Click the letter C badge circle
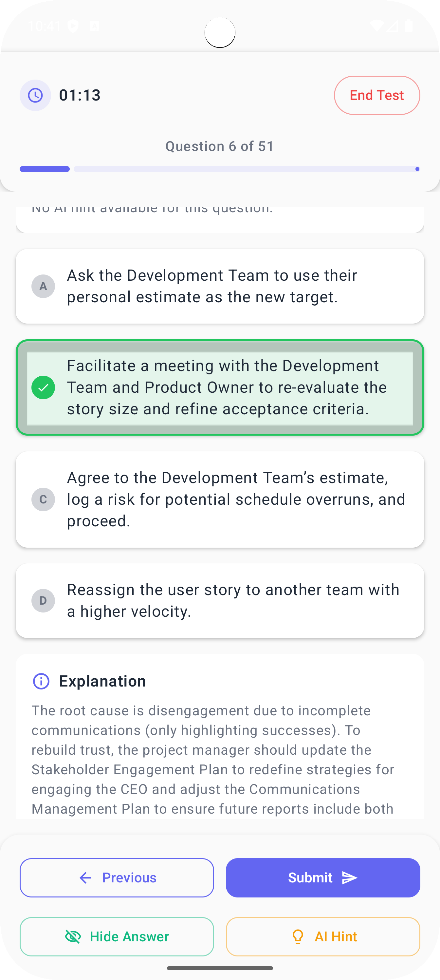The width and height of the screenshot is (440, 980). pyautogui.click(x=43, y=499)
